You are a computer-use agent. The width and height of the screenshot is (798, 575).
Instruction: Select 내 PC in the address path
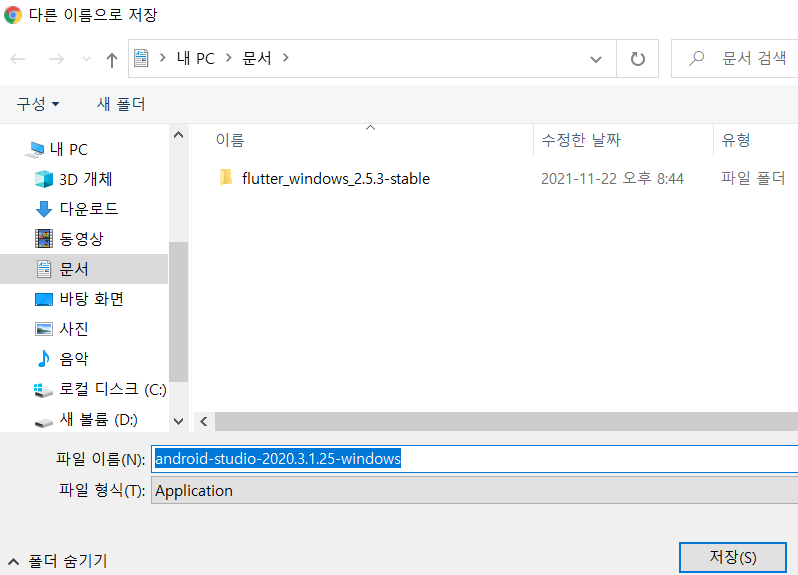click(x=195, y=59)
